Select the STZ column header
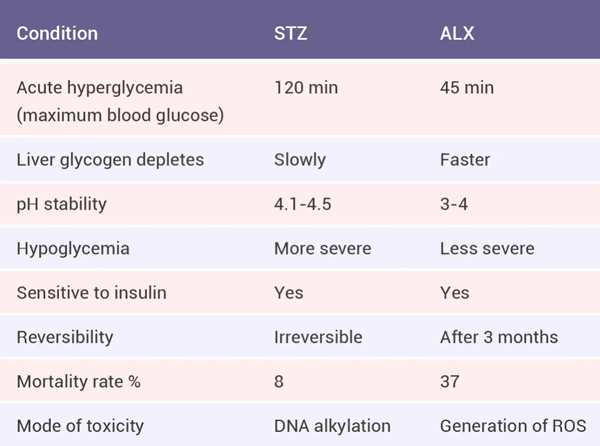 click(290, 33)
